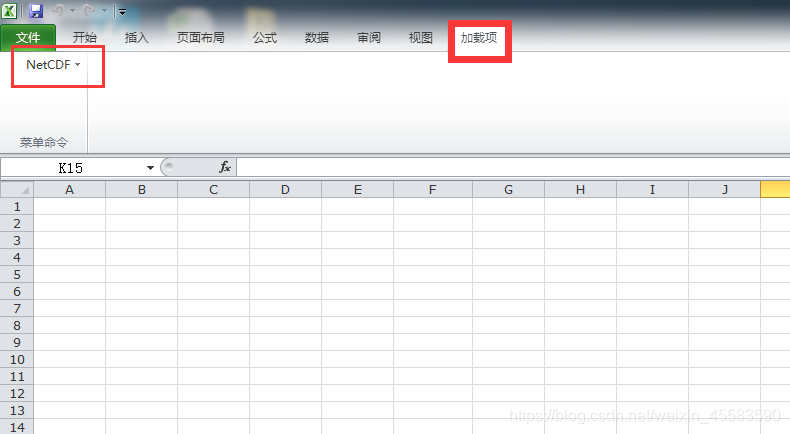
Task: Select row 14 header
Action: [x=17, y=427]
